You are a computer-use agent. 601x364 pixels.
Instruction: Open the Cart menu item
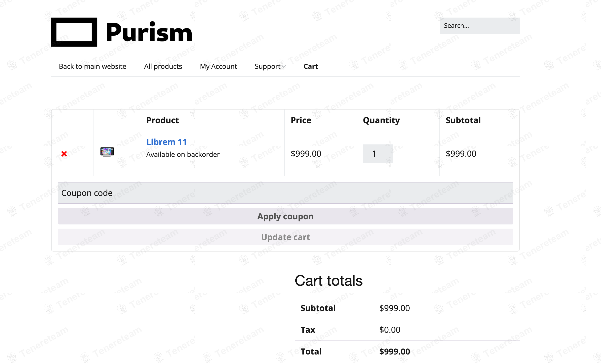[311, 66]
